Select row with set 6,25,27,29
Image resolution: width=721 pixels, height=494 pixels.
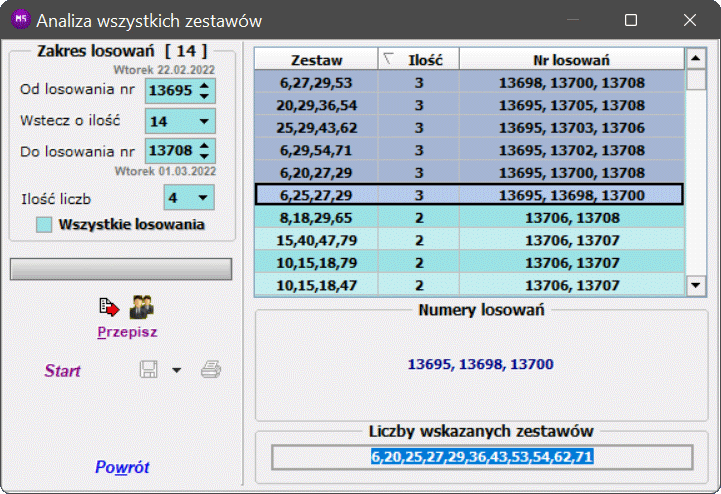469,195
